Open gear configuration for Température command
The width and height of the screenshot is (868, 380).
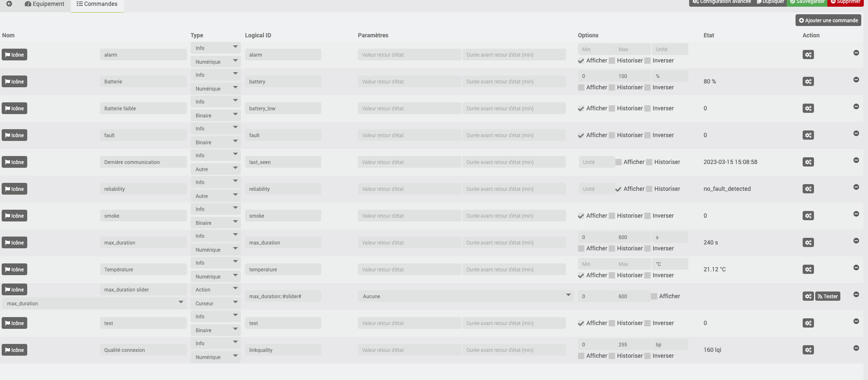point(808,269)
